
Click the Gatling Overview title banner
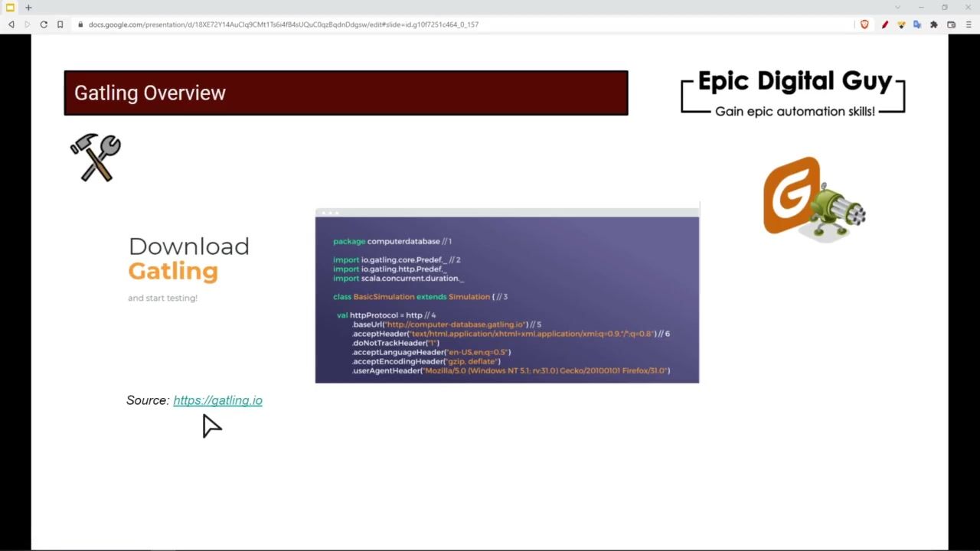pos(345,93)
